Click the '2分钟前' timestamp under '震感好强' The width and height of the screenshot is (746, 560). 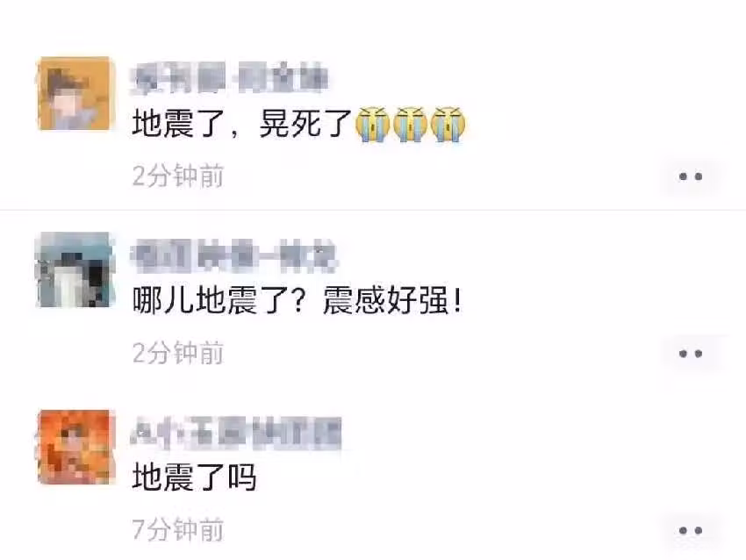point(178,353)
